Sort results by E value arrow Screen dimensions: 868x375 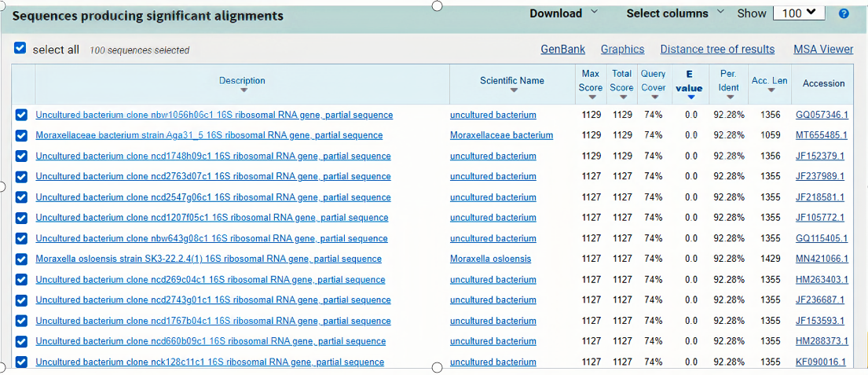689,98
